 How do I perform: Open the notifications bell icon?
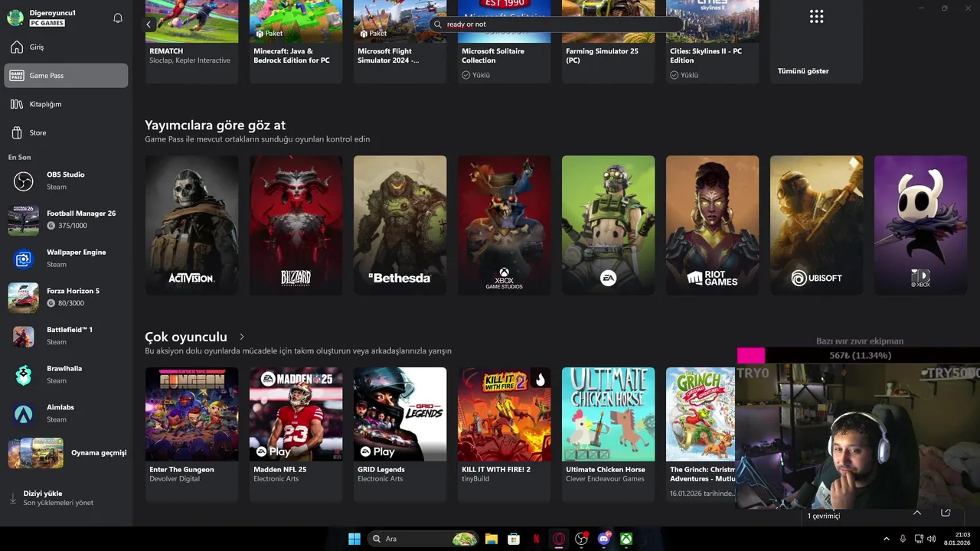tap(118, 18)
